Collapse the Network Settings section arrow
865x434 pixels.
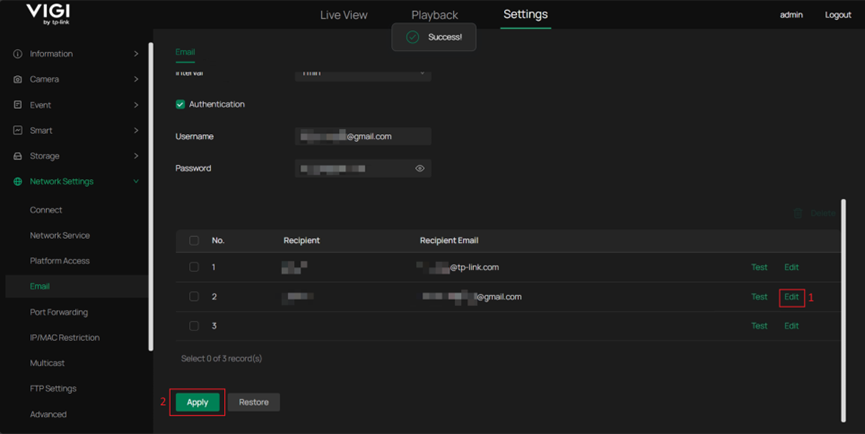(136, 182)
